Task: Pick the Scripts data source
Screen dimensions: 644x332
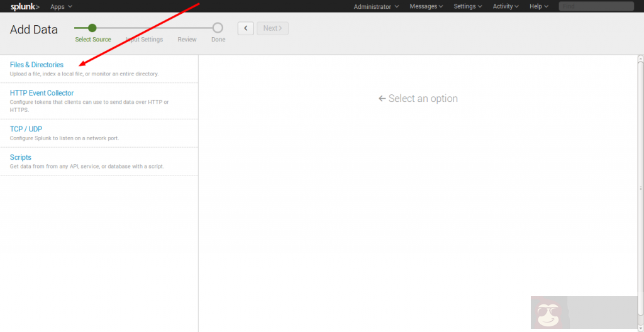Action: pos(21,157)
